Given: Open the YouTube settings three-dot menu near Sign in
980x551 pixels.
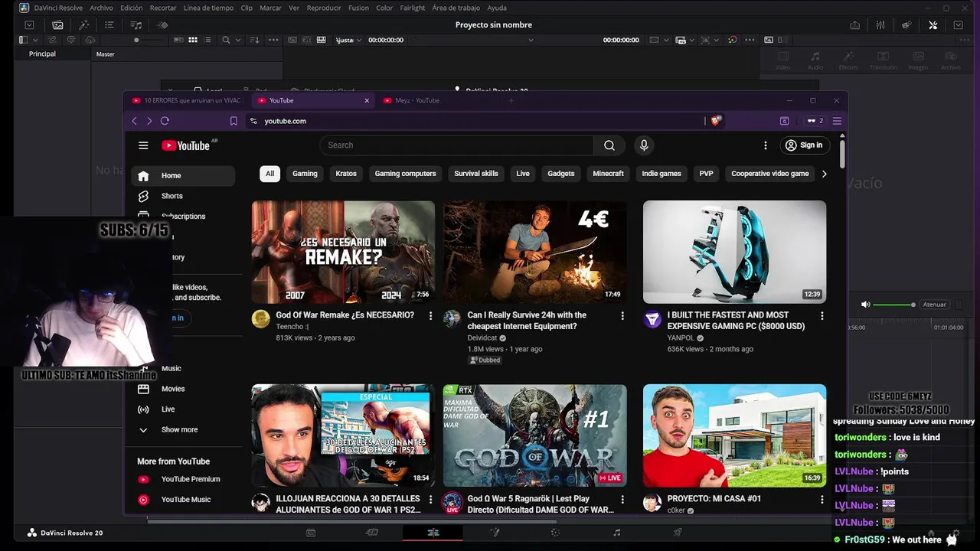Looking at the screenshot, I should (x=765, y=145).
